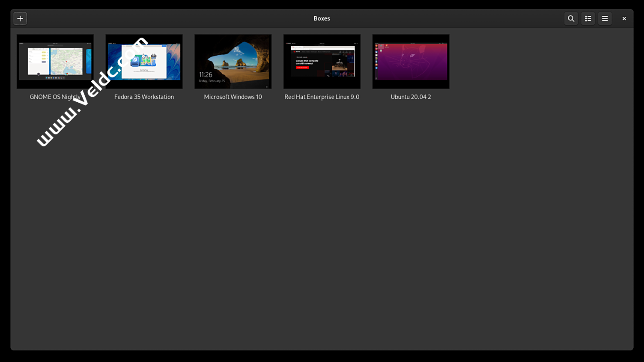
Task: Open the GNOME OS Nightly preview thumbnail
Action: tap(55, 62)
